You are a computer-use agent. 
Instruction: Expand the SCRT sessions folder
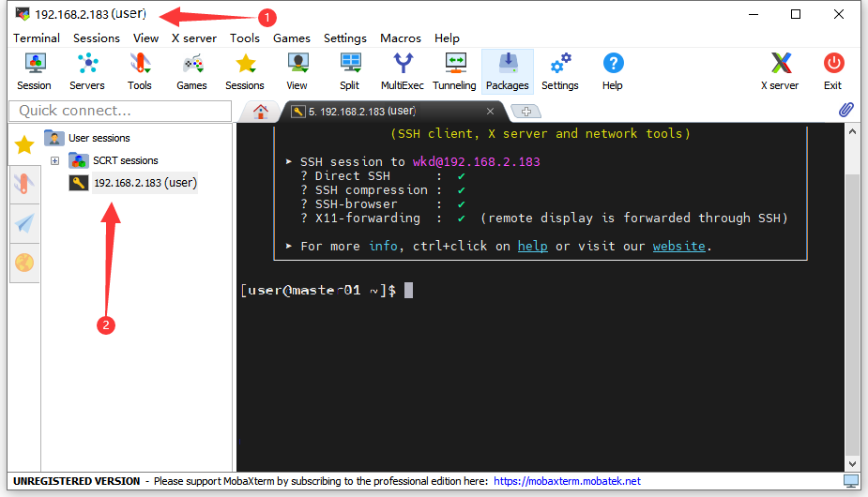click(54, 160)
